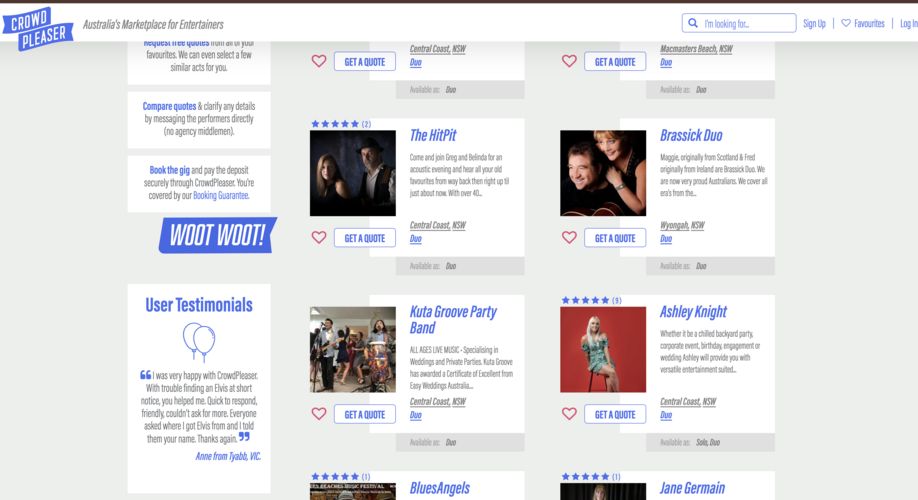
Task: Click the balloons icon in User Testimonials
Action: [x=199, y=341]
